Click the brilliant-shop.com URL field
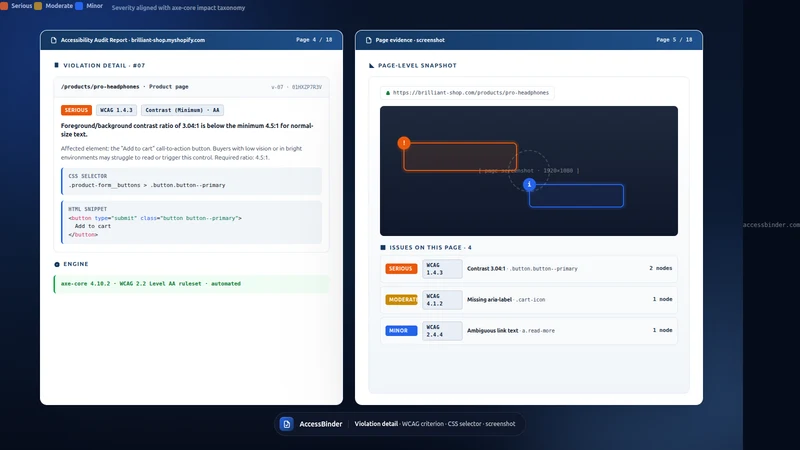The height and width of the screenshot is (450, 800). point(467,93)
